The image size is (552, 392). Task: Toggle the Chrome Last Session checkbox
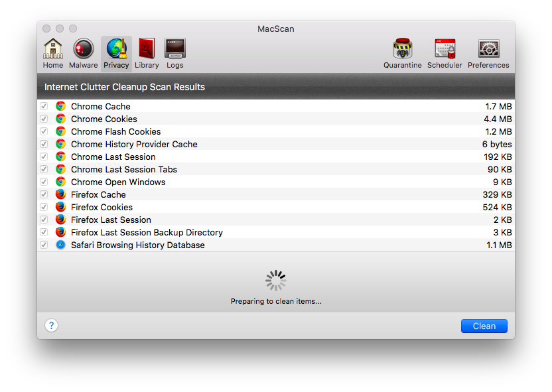click(x=44, y=157)
